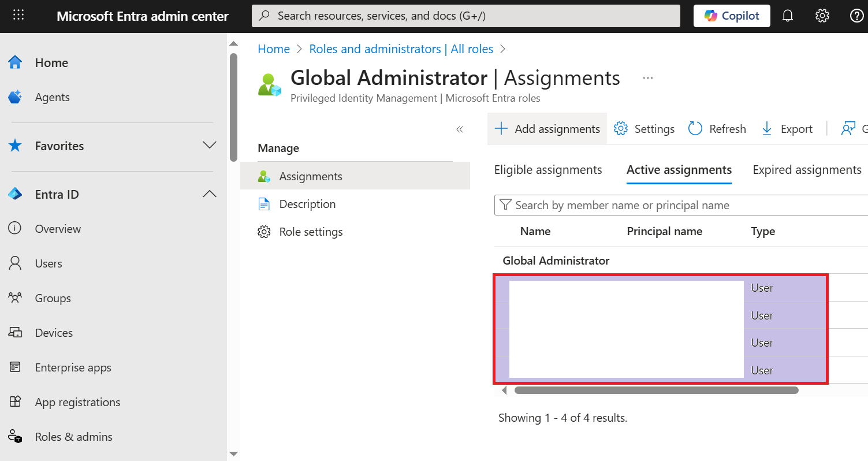Viewport: 868px width, 461px height.
Task: Click the Home house icon
Action: 15,62
